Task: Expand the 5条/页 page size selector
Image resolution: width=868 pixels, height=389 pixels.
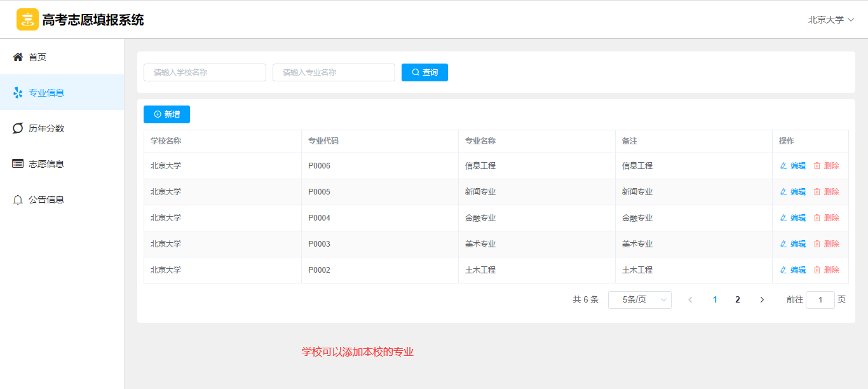Action: [x=639, y=300]
